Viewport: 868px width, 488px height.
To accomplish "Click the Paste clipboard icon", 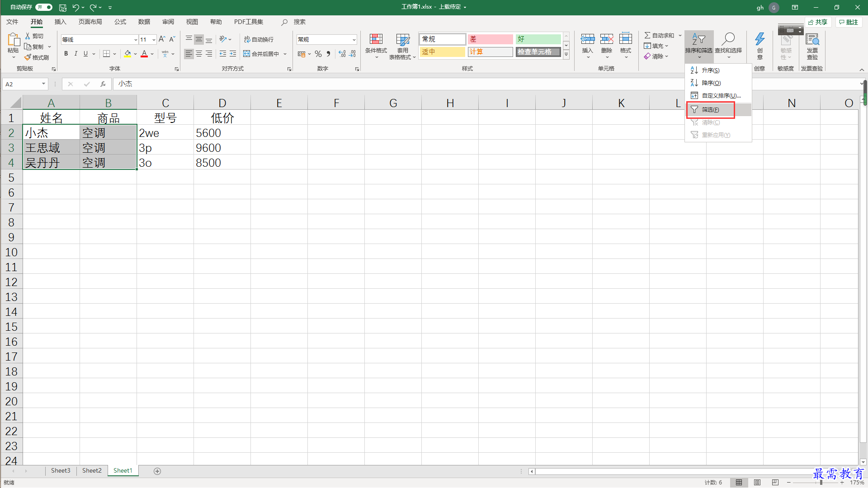I will click(13, 40).
